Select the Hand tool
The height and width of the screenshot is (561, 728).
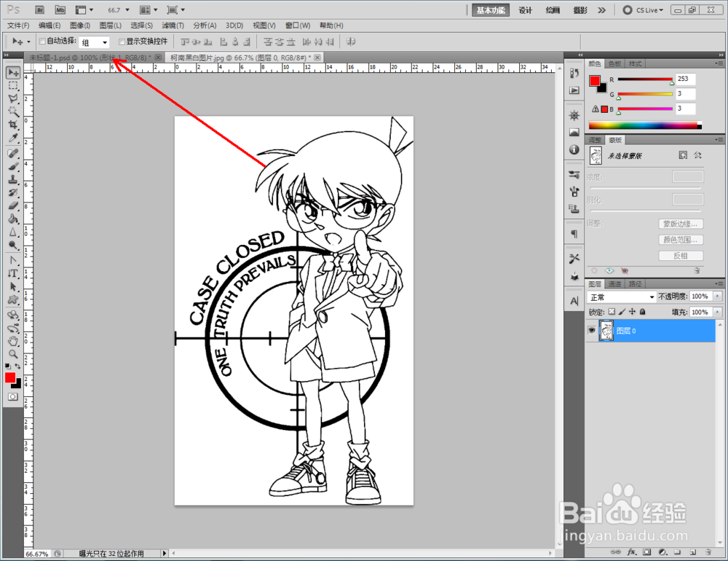(13, 341)
